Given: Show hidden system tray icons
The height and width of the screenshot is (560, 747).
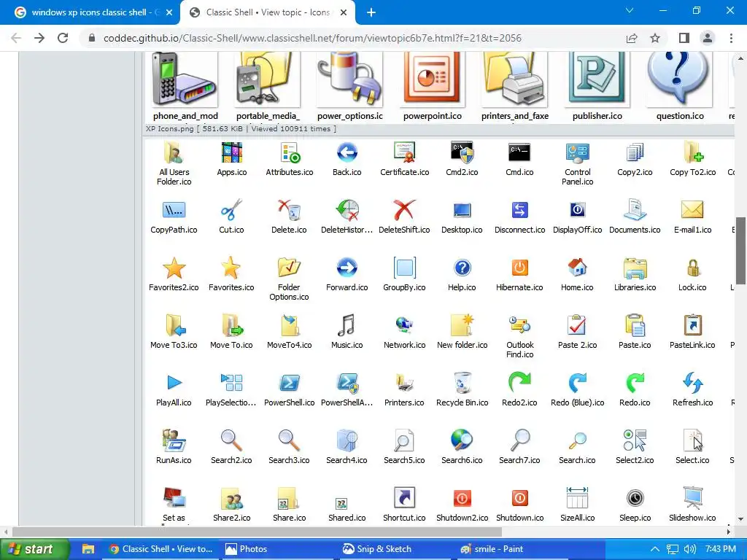Looking at the screenshot, I should point(655,549).
